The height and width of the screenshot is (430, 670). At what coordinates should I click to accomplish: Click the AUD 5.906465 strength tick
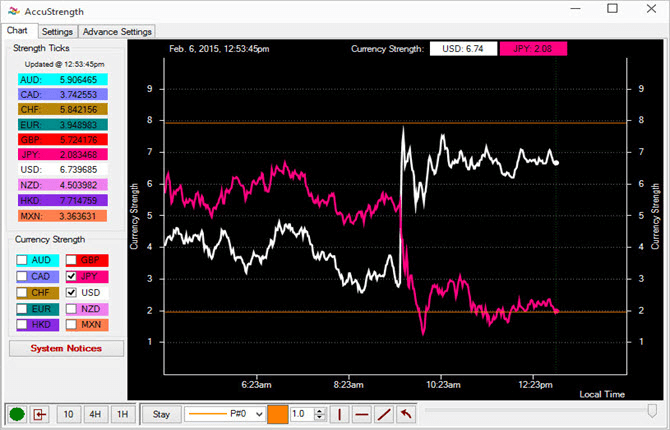(63, 80)
